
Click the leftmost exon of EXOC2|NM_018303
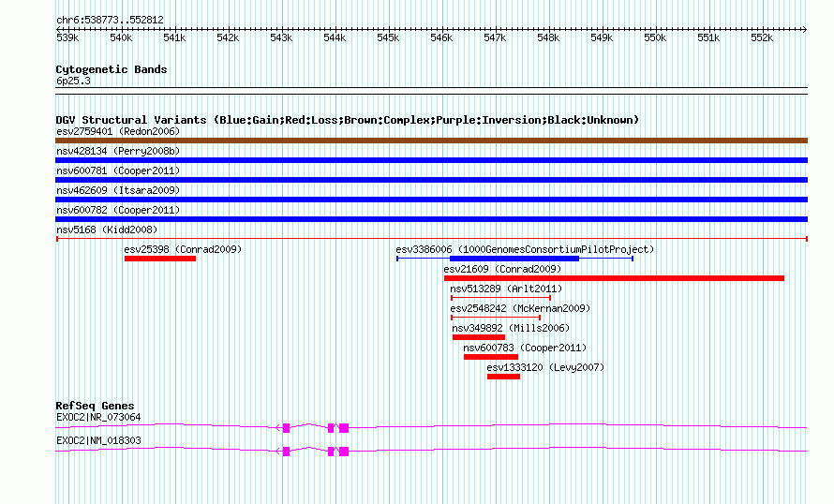[x=286, y=452]
